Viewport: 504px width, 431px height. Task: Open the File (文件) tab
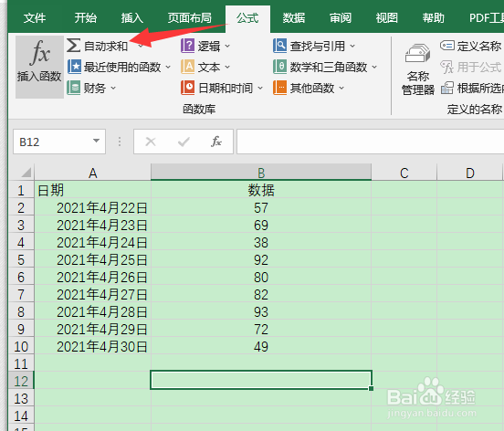click(35, 18)
